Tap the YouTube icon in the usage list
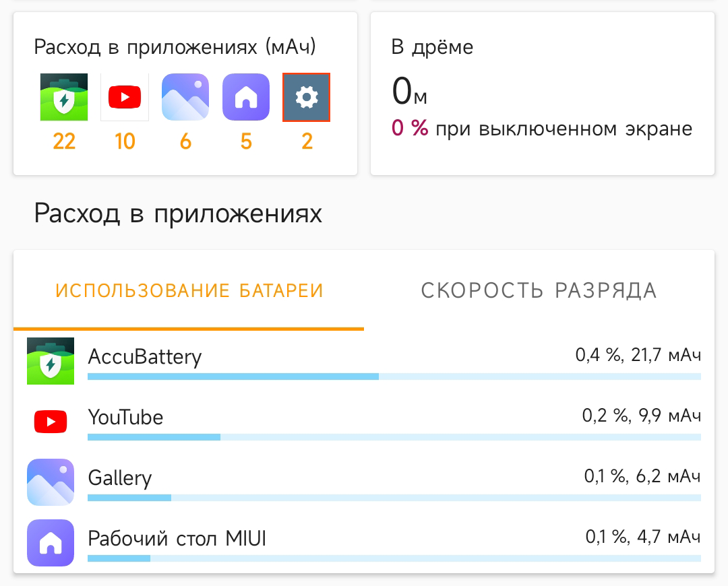Viewport: 728px width, 586px height. pos(51,422)
